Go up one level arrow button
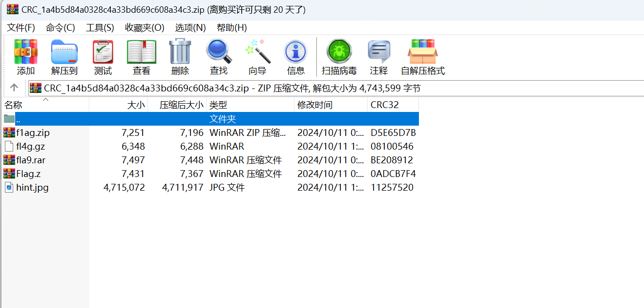 (14, 88)
